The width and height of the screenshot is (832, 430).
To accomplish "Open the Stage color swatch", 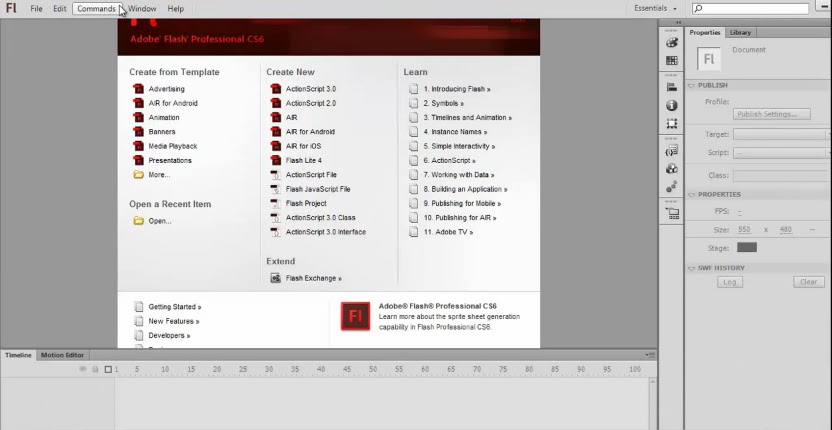I will coord(747,247).
